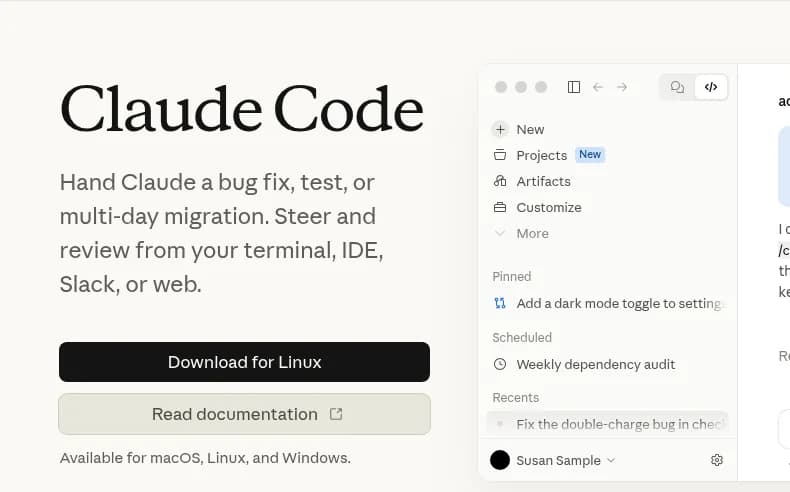790x492 pixels.
Task: Select the New menu item label
Action: 531,129
